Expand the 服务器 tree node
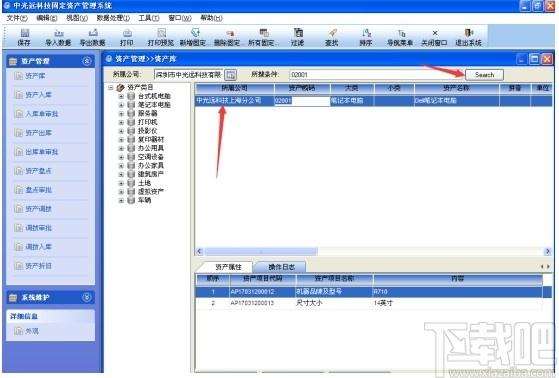 [121, 114]
